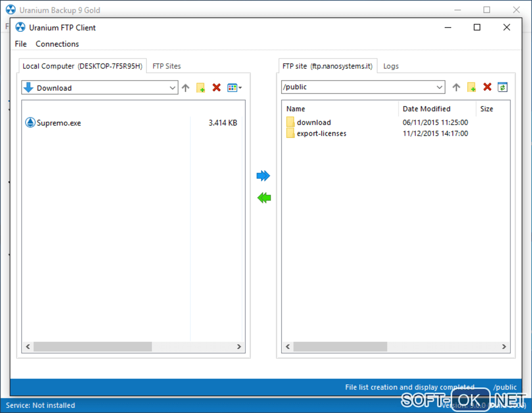Click the download folder icon

click(291, 122)
